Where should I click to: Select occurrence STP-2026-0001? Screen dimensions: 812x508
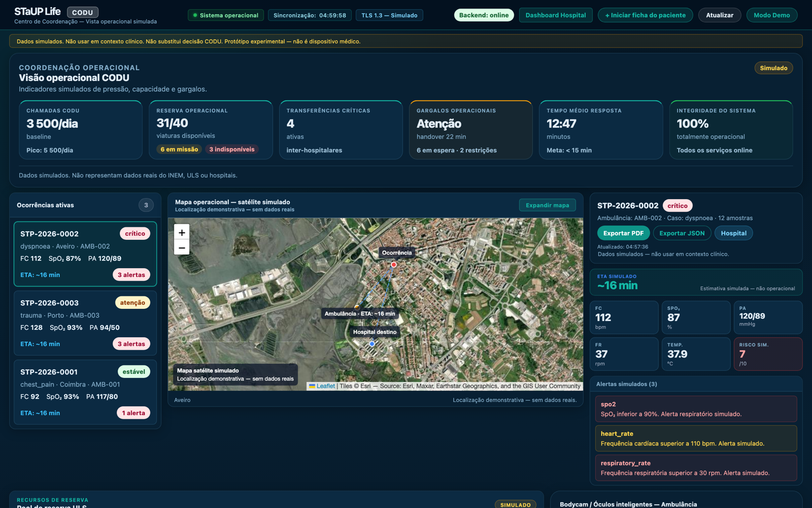click(85, 392)
